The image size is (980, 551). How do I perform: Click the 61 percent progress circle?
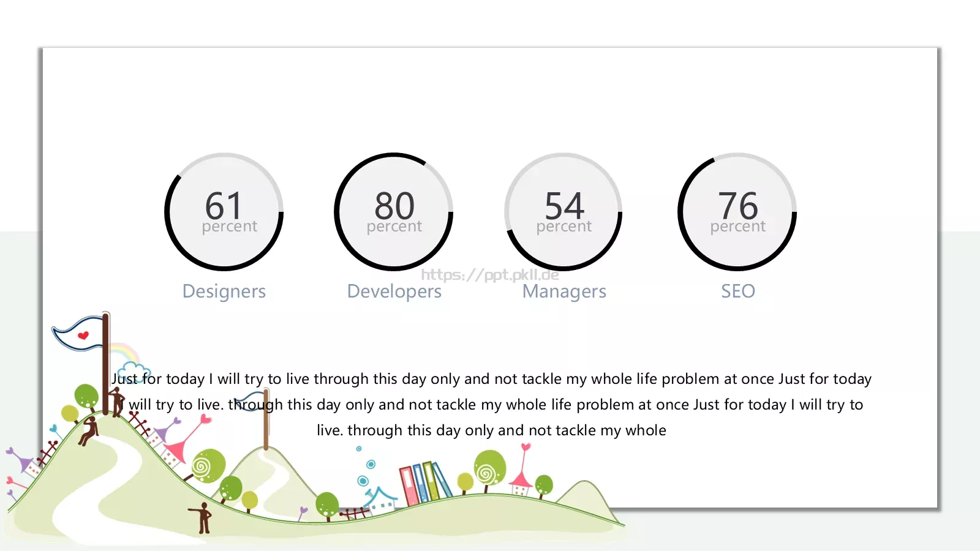[224, 212]
